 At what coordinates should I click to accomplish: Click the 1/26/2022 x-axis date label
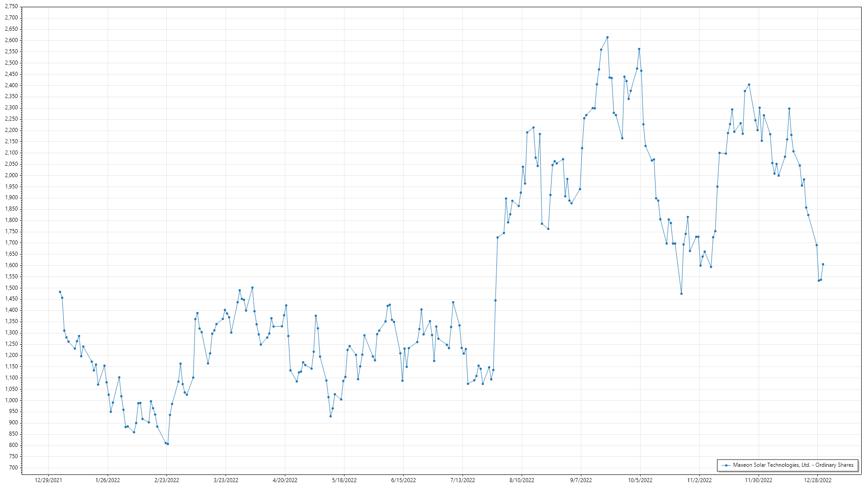108,480
